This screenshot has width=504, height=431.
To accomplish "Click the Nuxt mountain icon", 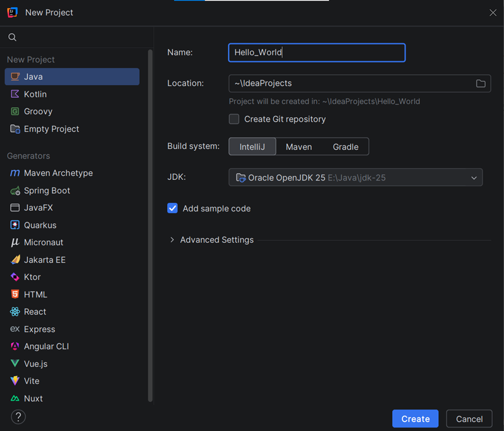I will click(x=15, y=398).
